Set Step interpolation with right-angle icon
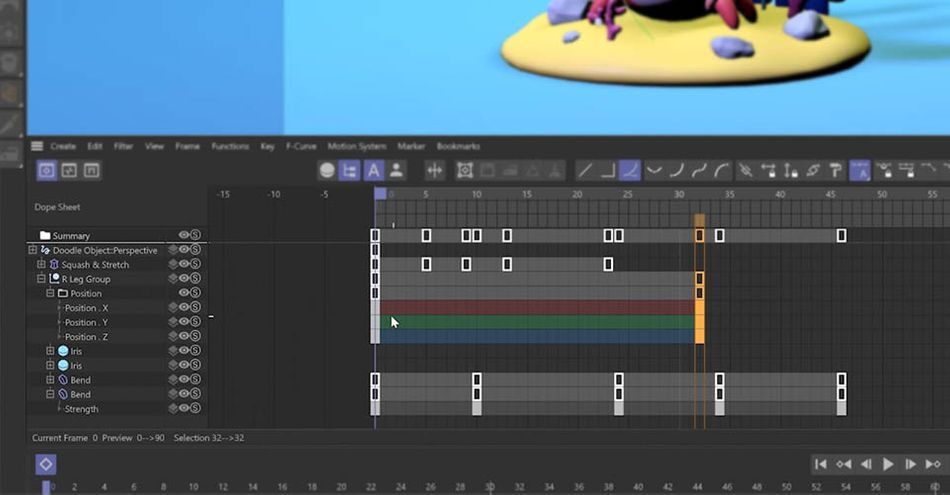This screenshot has width=950, height=495. 608,171
